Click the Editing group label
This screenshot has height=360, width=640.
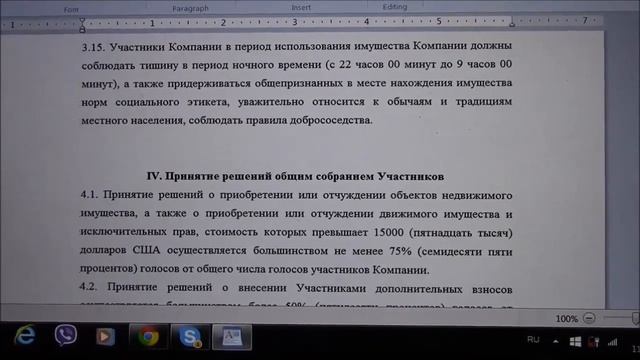[395, 7]
